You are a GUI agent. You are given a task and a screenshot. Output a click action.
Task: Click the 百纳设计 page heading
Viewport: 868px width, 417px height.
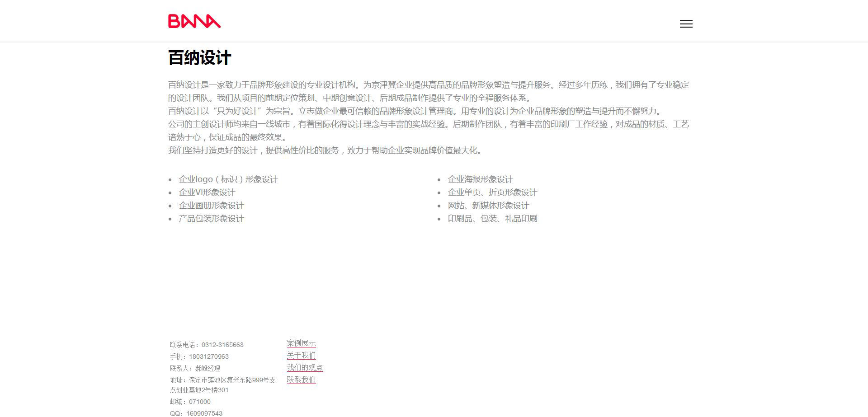coord(199,58)
